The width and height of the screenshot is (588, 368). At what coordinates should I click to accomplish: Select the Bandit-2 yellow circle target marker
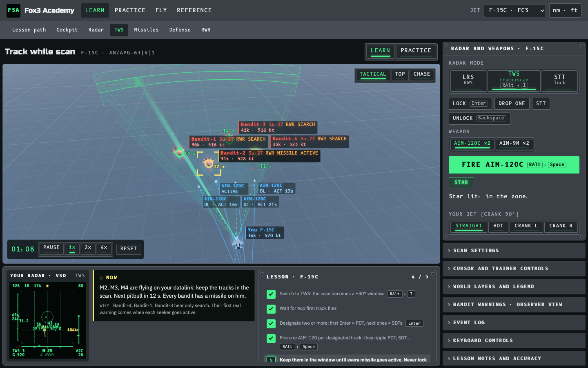(x=209, y=164)
